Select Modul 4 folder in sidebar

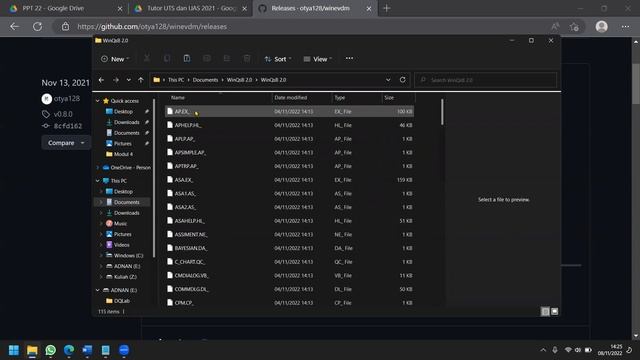click(123, 154)
